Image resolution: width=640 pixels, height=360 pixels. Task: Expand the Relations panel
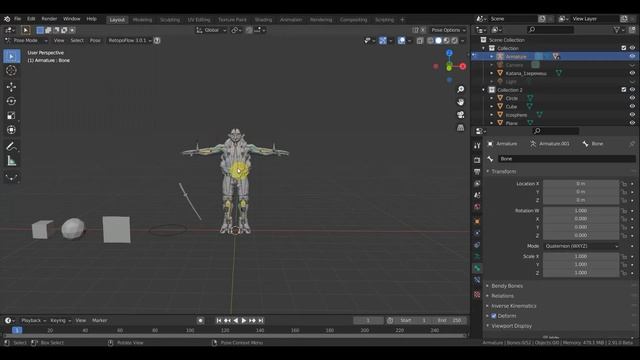click(502, 296)
